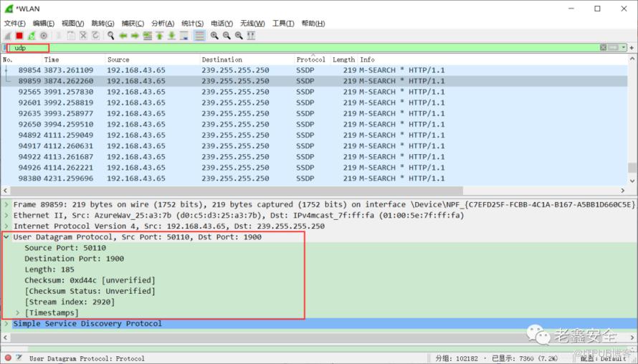Screen dimensions: 638x364
Task: Open the 分析(A) menu
Action: [x=163, y=23]
